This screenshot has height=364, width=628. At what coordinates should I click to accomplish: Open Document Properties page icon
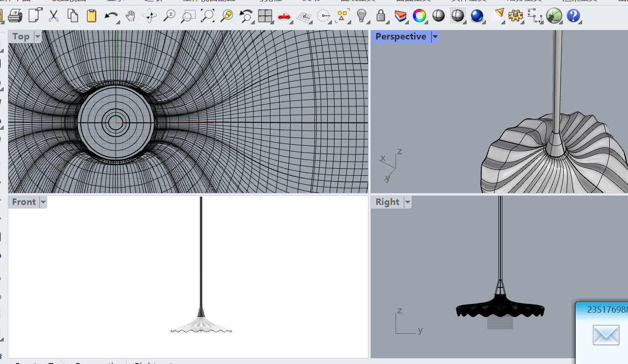tap(35, 16)
